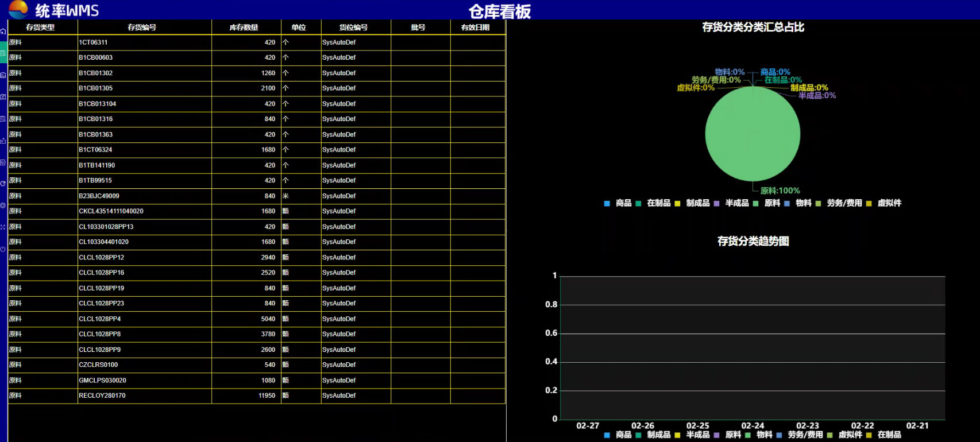Click the power icon in the sidebar
The height and width of the screenshot is (442, 980).
3,249
